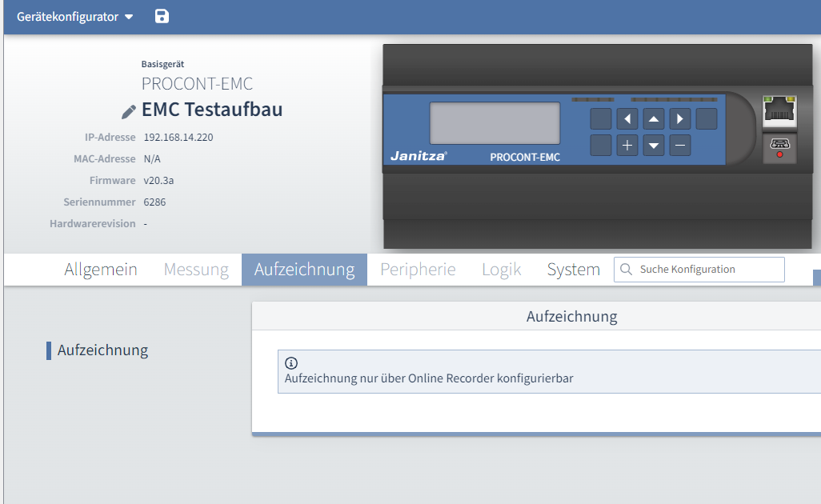821x504 pixels.
Task: Click the left arrow key on device
Action: (x=627, y=119)
